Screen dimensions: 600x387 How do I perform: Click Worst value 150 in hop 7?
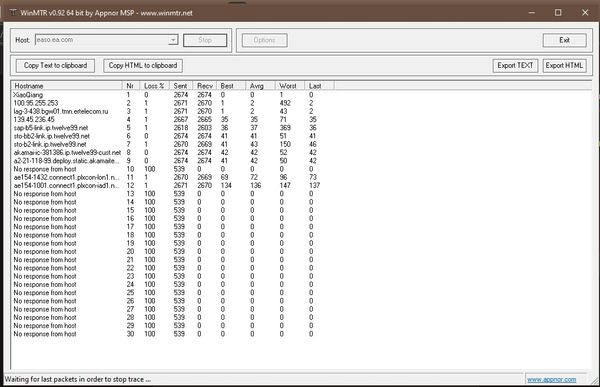point(285,144)
